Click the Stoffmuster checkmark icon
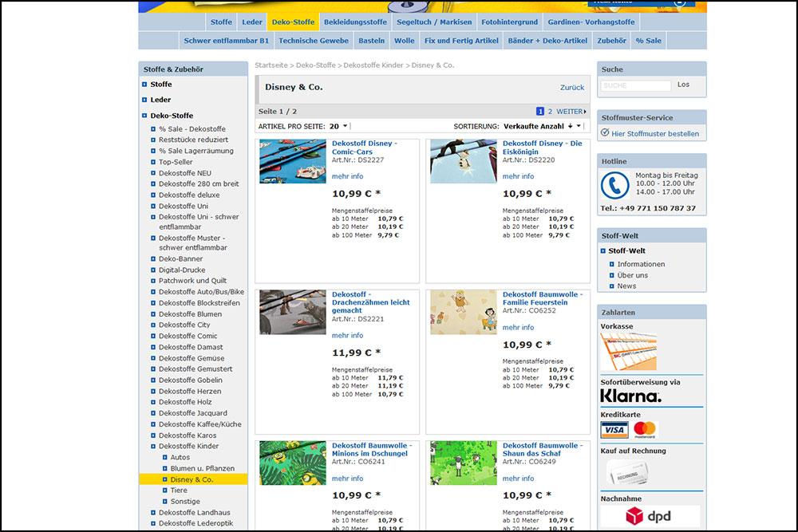This screenshot has height=532, width=798. (605, 133)
